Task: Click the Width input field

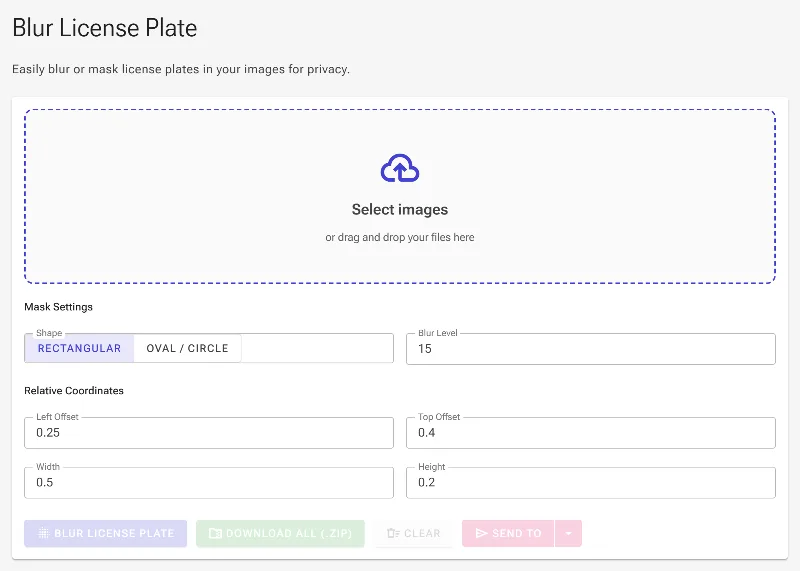Action: 209,483
